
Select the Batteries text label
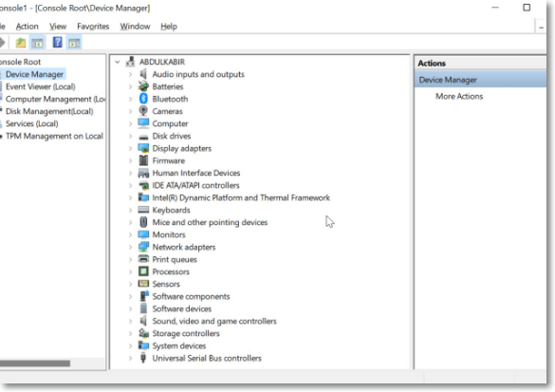tap(168, 86)
